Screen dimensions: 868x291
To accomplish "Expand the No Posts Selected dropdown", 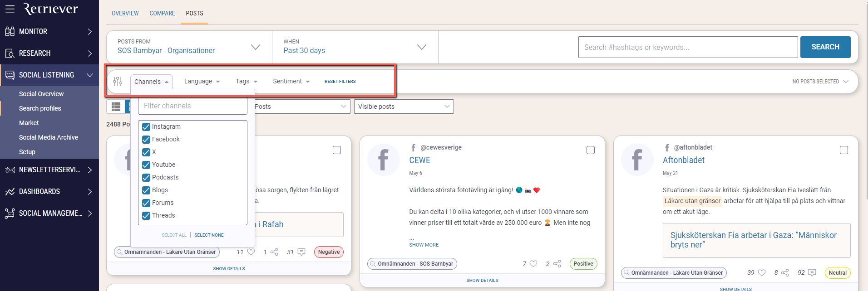I will pos(820,82).
